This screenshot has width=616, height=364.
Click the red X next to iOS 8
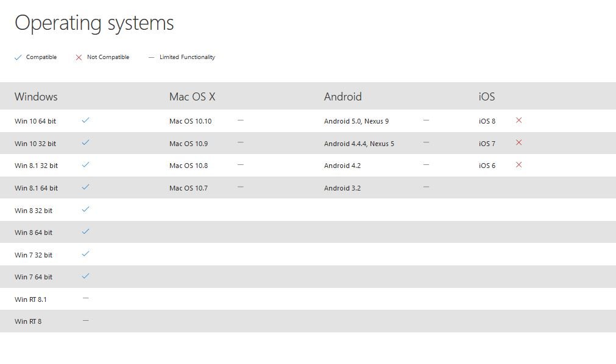519,121
